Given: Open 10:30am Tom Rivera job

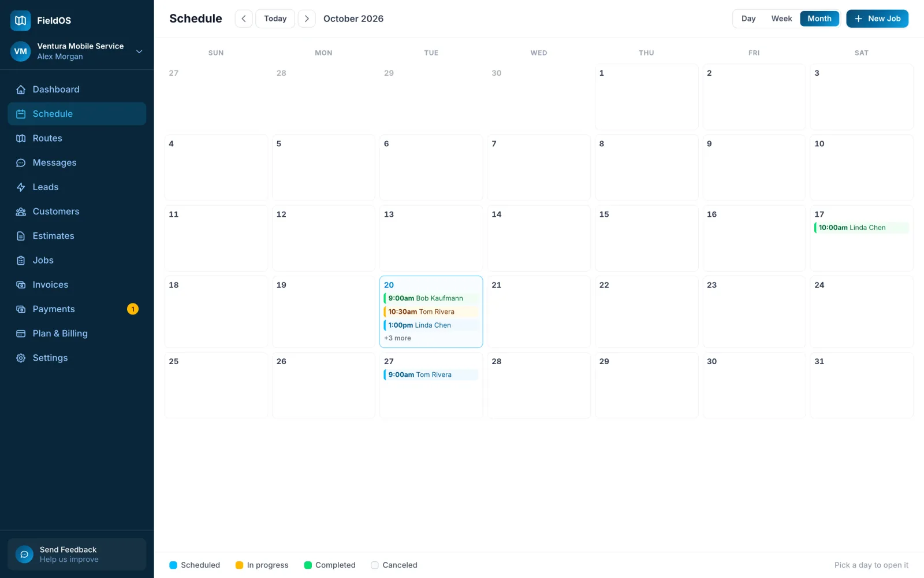Looking at the screenshot, I should 431,312.
